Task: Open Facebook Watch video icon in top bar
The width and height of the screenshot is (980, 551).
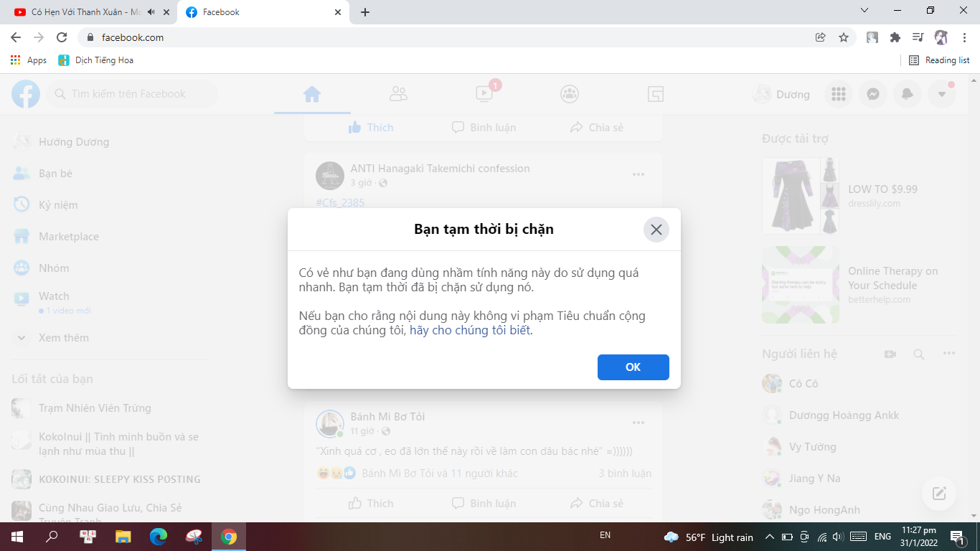Action: 484,93
